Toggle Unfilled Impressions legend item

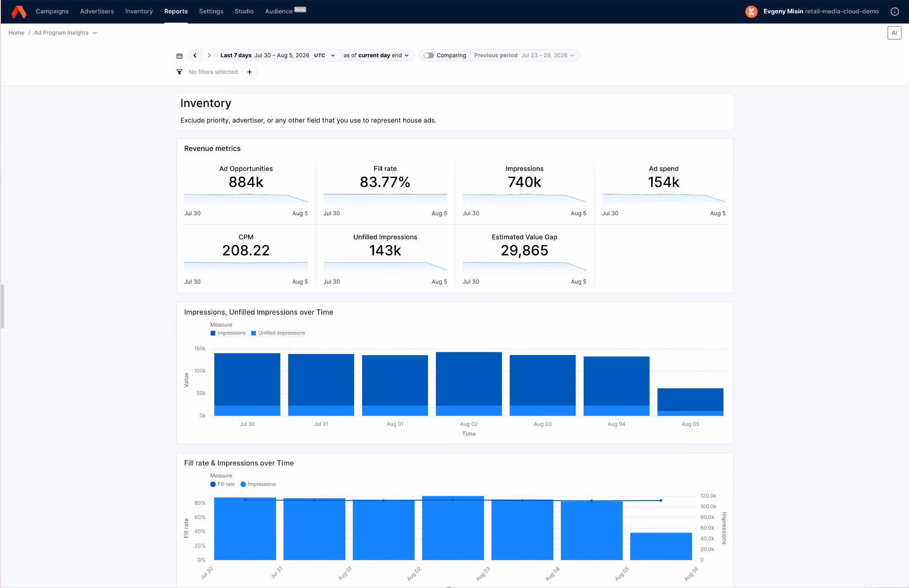(278, 333)
